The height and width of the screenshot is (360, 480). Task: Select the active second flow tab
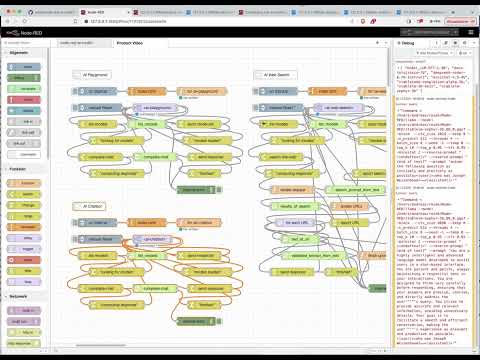(x=140, y=43)
